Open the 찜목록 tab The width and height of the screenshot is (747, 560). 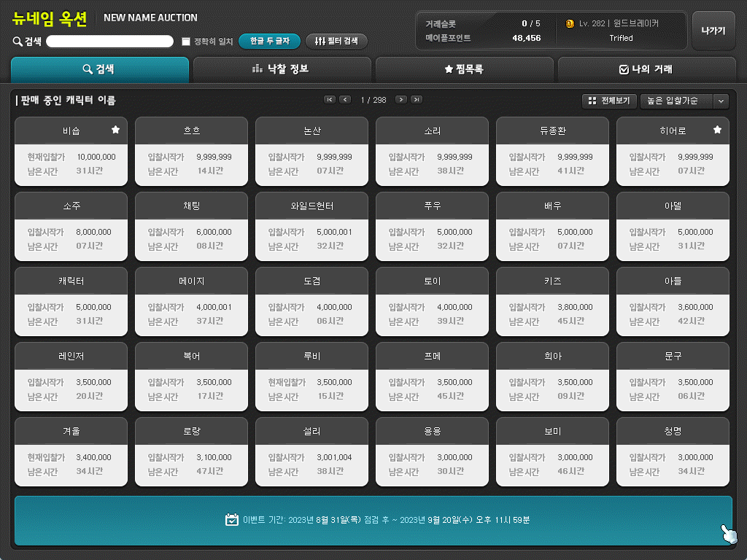tap(464, 69)
